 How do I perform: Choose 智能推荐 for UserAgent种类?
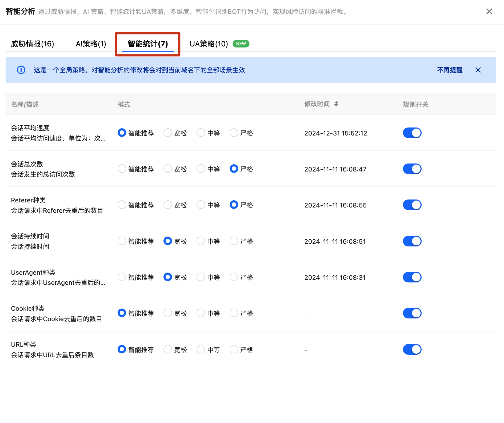122,277
